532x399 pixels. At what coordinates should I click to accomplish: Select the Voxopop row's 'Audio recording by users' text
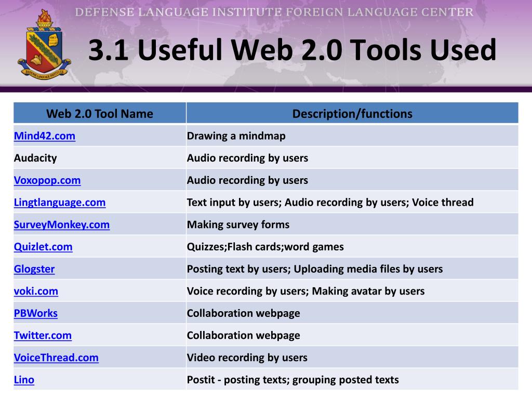pyautogui.click(x=248, y=180)
